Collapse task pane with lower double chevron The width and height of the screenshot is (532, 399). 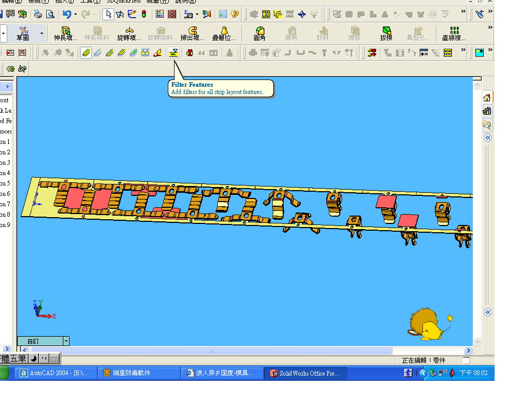pos(487,312)
